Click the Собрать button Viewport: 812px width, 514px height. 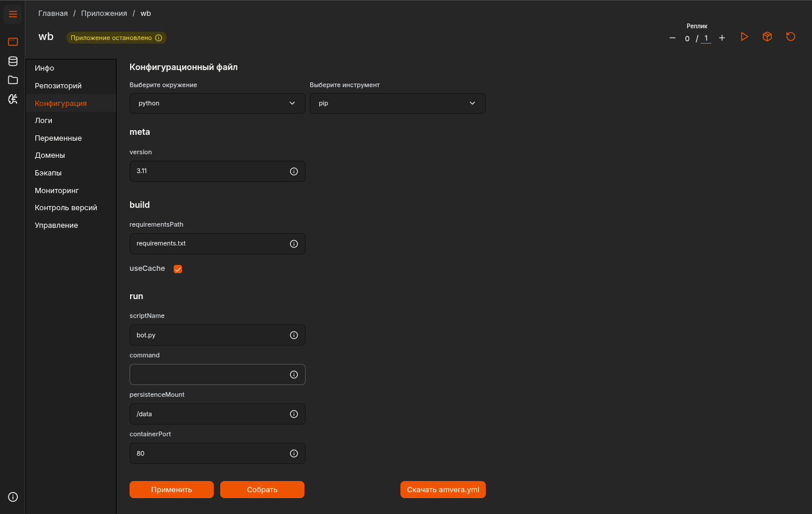point(262,490)
